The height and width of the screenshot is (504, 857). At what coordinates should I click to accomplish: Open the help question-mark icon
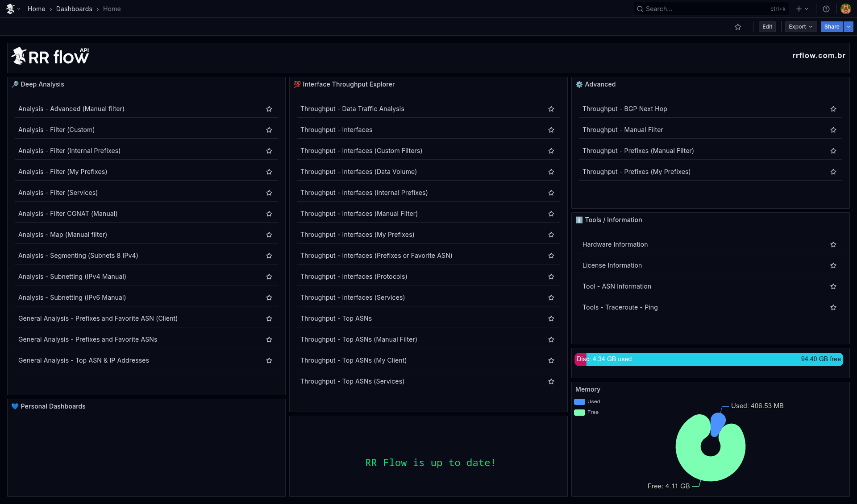826,9
